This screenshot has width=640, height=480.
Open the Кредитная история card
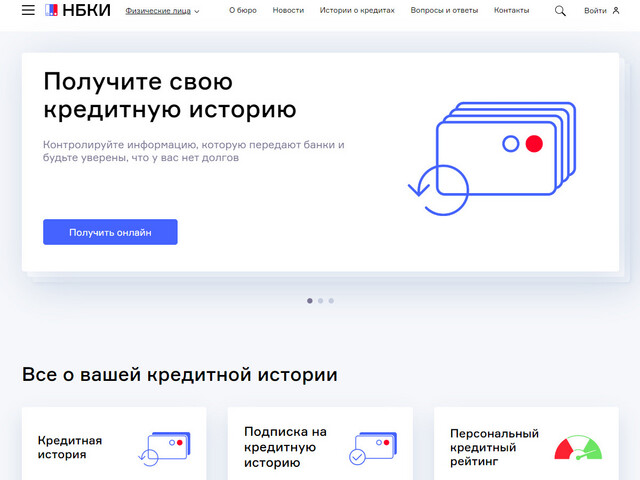click(x=114, y=444)
